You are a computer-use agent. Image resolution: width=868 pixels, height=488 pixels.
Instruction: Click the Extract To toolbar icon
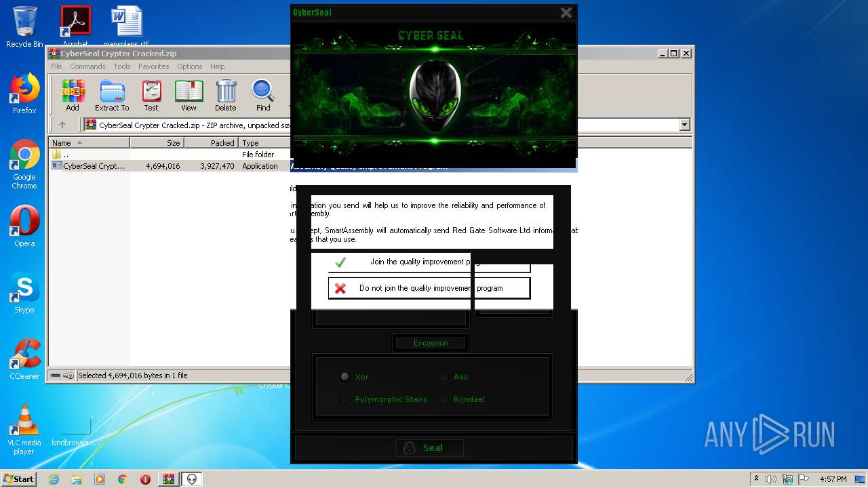point(112,96)
